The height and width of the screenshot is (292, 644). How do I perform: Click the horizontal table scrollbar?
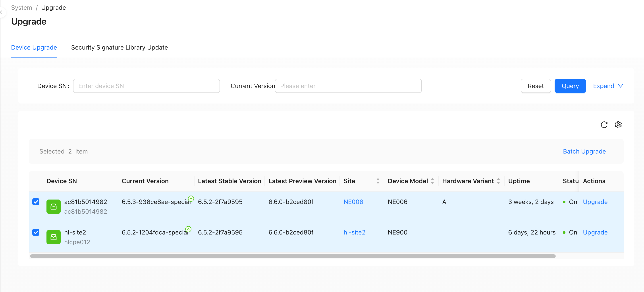[293, 256]
